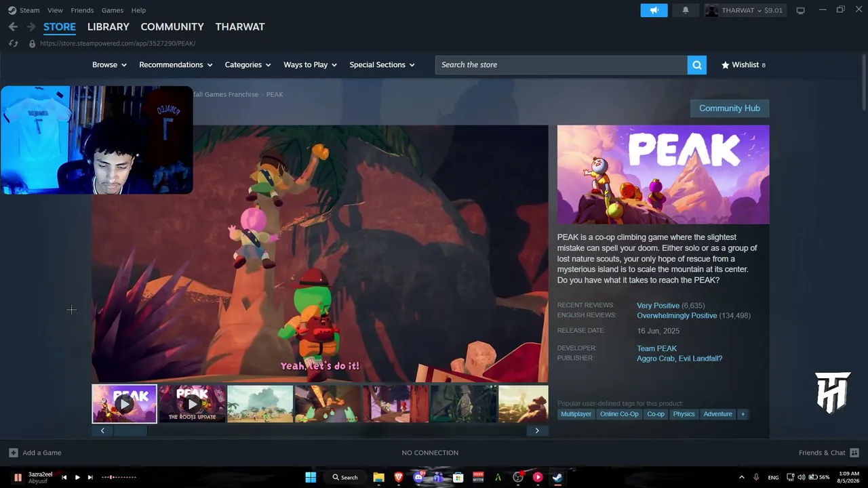868x488 pixels.
Task: Skip to previous track in taskbar player
Action: point(64,477)
